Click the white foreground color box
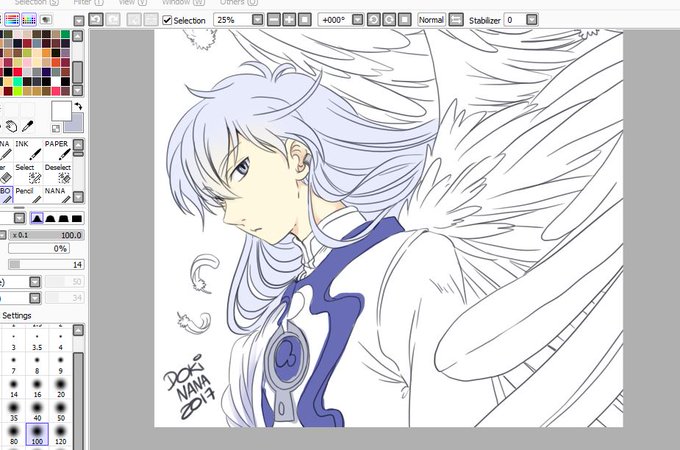 [x=61, y=111]
